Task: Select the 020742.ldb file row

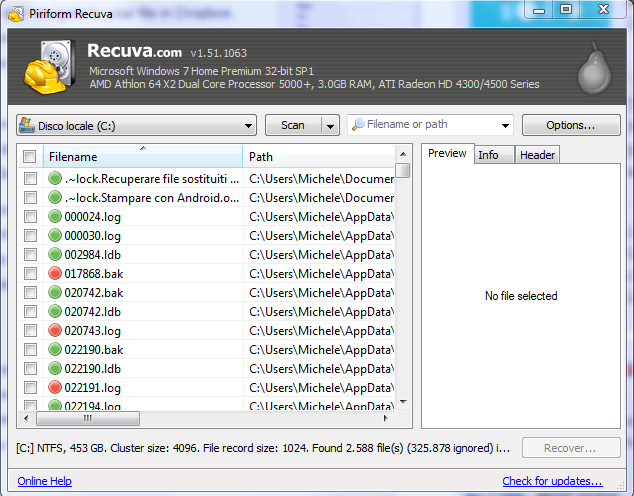Action: (x=206, y=311)
